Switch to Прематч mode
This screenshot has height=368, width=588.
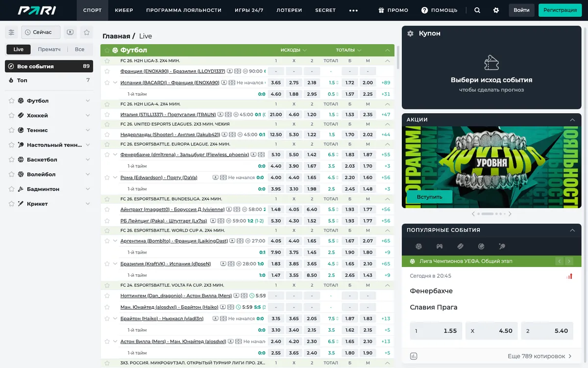click(49, 49)
